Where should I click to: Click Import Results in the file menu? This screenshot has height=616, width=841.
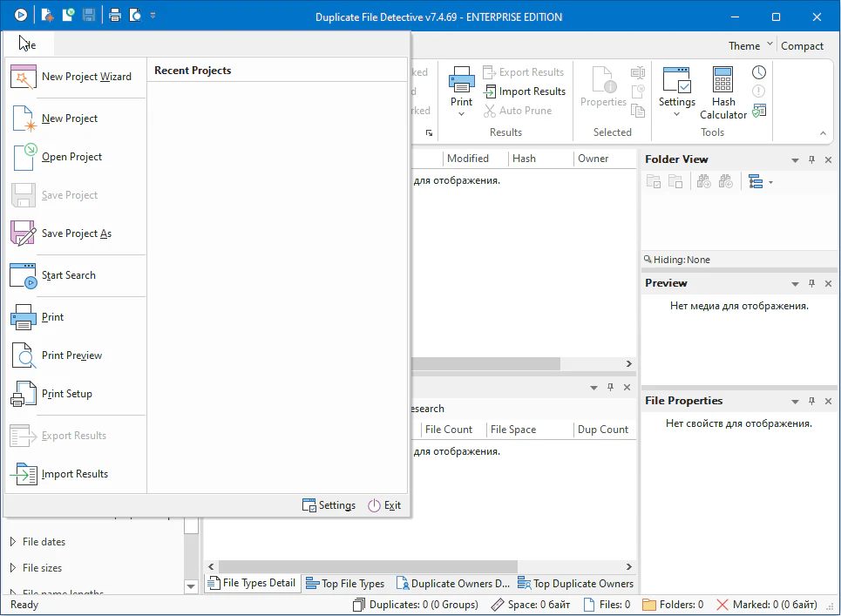pyautogui.click(x=74, y=474)
